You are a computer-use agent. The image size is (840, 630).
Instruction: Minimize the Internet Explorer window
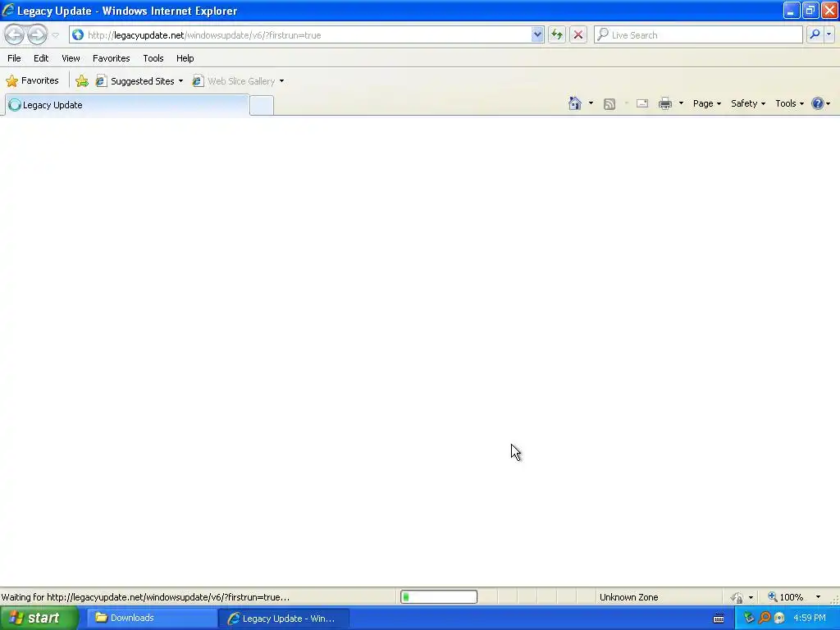(792, 10)
